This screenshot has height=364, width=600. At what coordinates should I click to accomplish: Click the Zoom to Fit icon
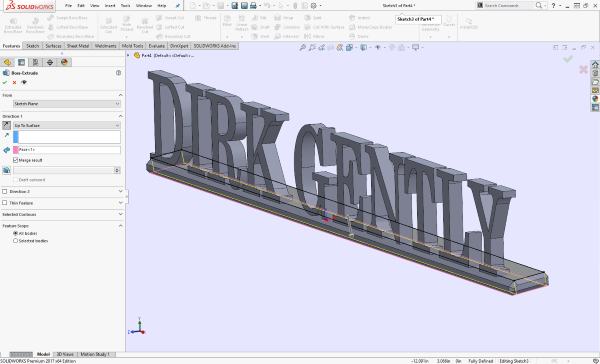(x=303, y=47)
